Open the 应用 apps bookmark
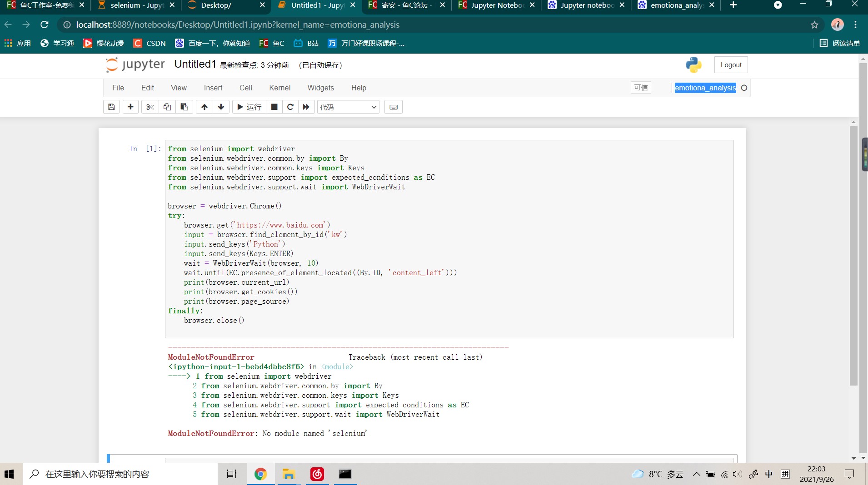This screenshot has width=868, height=485. click(18, 43)
